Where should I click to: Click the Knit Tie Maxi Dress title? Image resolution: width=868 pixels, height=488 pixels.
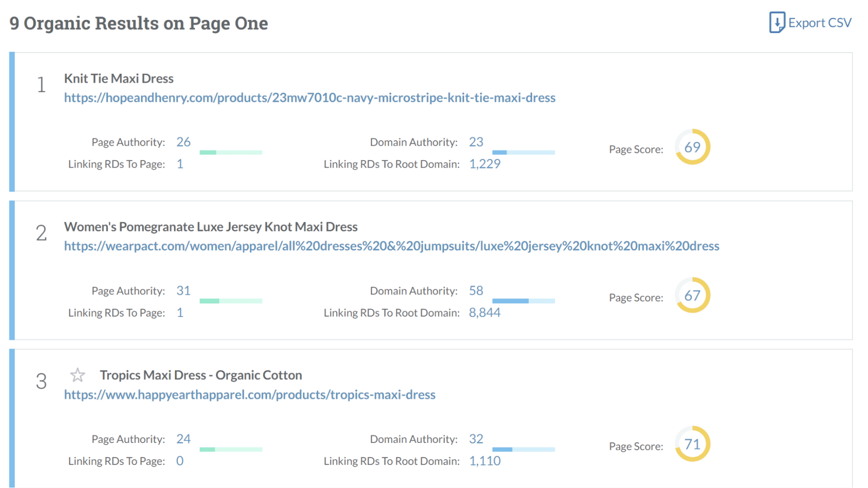coord(119,78)
